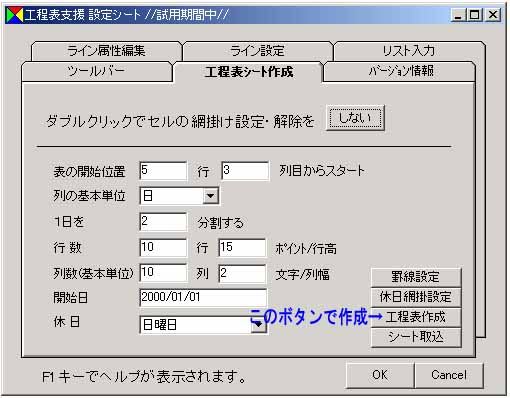The height and width of the screenshot is (398, 510).
Task: Click the ポイント/行高 label
Action: pos(306,248)
